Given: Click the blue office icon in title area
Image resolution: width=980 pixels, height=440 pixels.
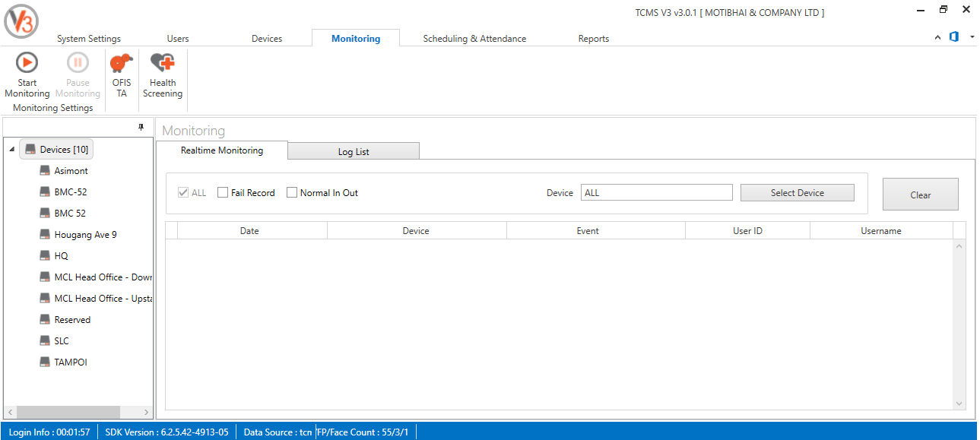Looking at the screenshot, I should (954, 36).
